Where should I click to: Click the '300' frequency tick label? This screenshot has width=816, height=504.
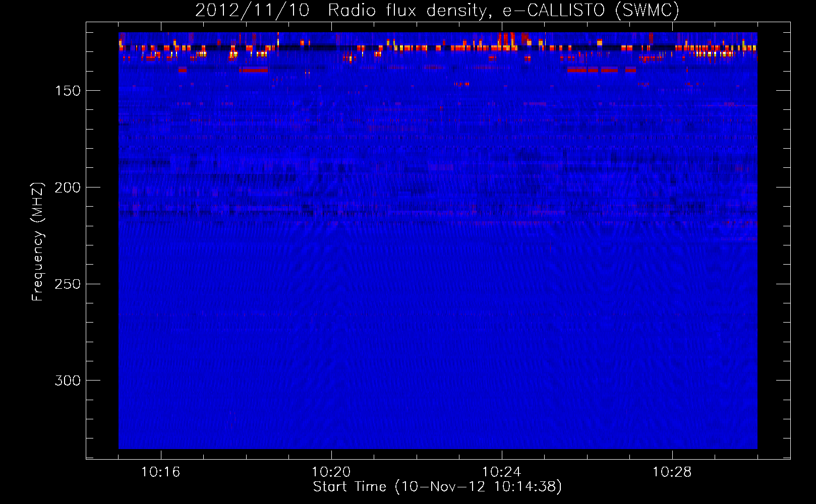tap(68, 381)
